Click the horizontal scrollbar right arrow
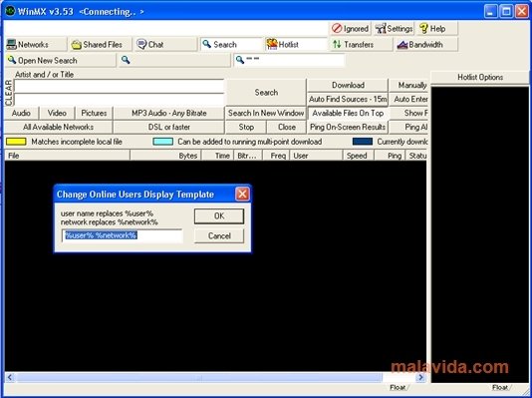This screenshot has height=398, width=532. point(420,377)
